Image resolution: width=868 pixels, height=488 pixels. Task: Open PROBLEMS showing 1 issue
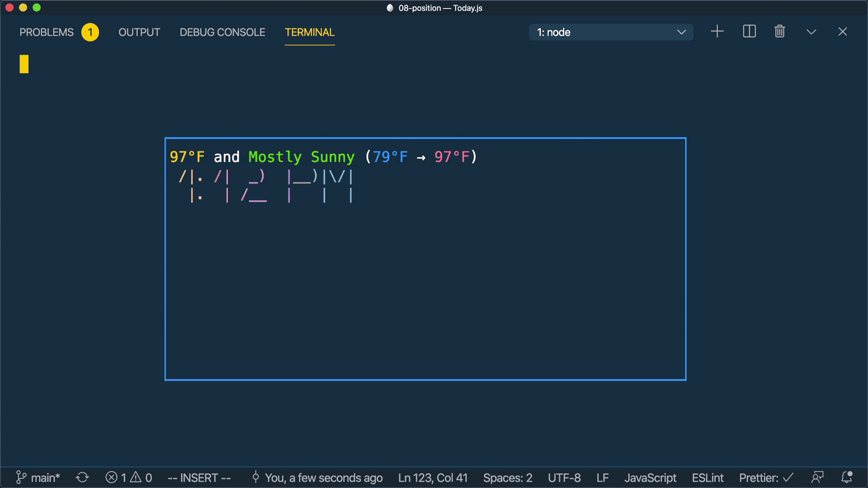46,32
